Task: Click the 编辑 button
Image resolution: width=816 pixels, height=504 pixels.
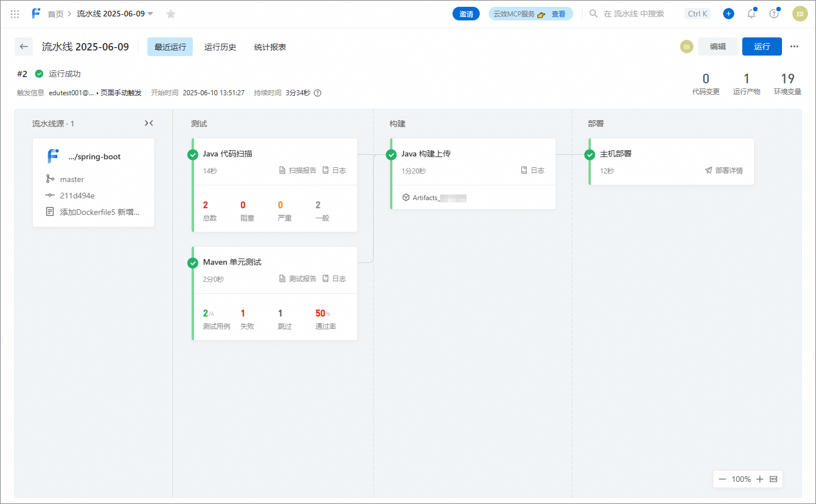Action: point(718,46)
